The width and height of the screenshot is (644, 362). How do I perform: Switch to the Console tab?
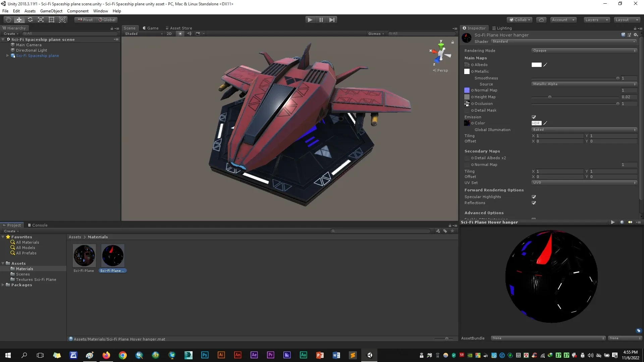tap(37, 225)
